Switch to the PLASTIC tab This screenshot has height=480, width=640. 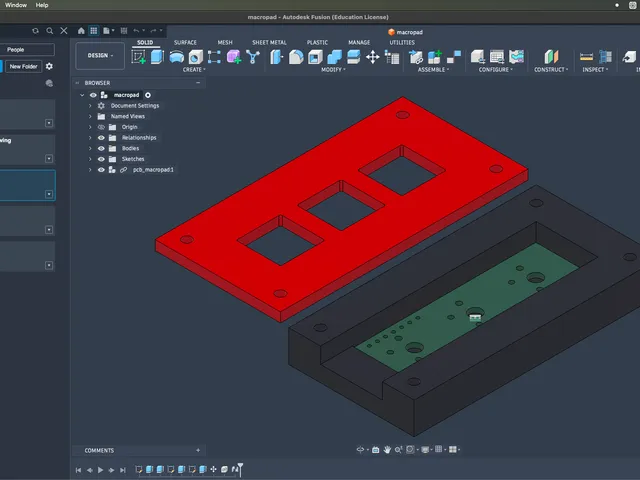317,42
